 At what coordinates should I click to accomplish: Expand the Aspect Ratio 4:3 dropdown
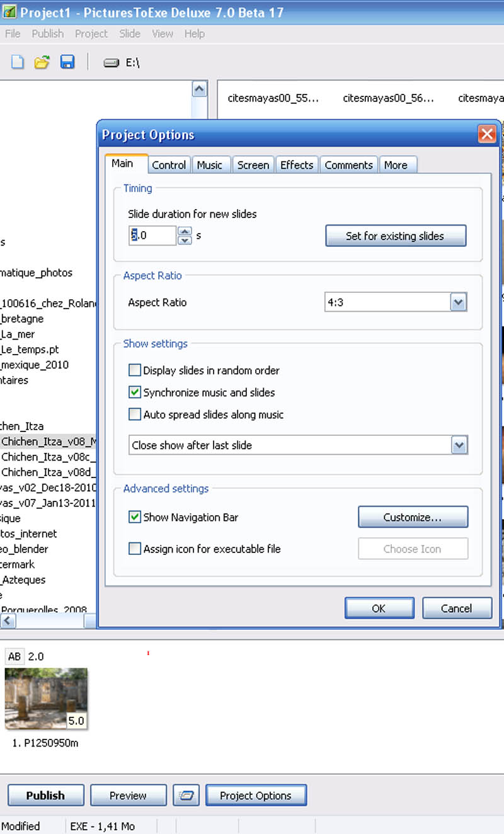coord(459,302)
